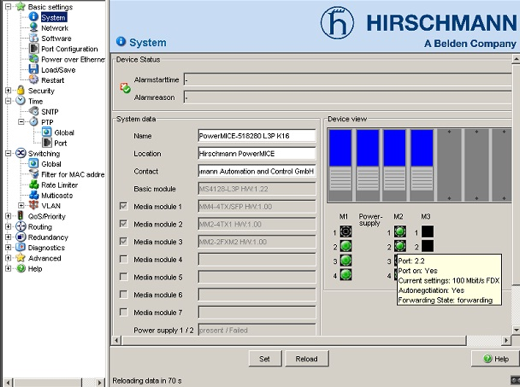Image resolution: width=520 pixels, height=387 pixels.
Task: Click the Switching icon
Action: [21, 153]
